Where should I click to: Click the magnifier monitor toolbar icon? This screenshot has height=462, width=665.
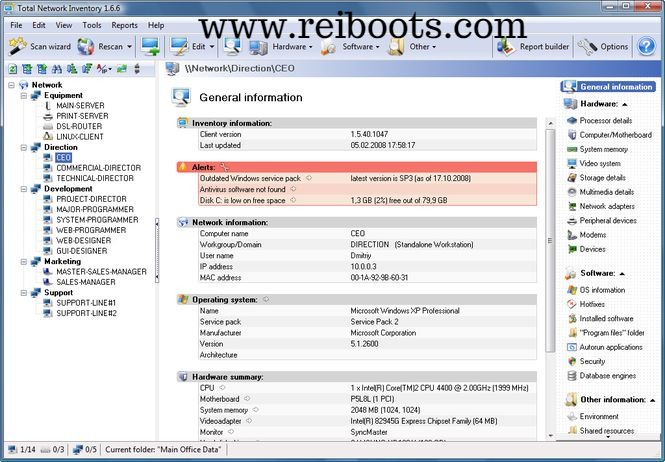click(x=232, y=47)
